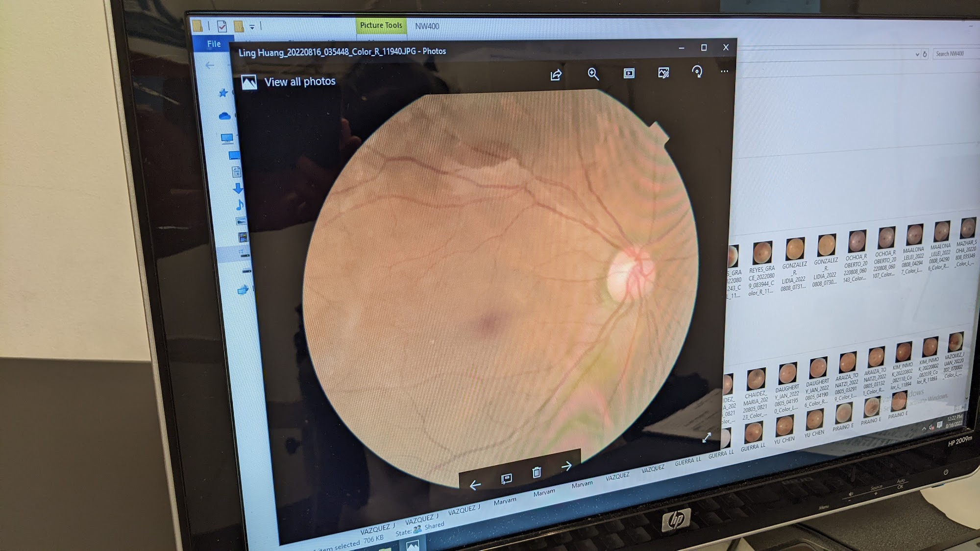The height and width of the screenshot is (551, 980).
Task: Open the Action Center notification icon
Action: (x=939, y=425)
